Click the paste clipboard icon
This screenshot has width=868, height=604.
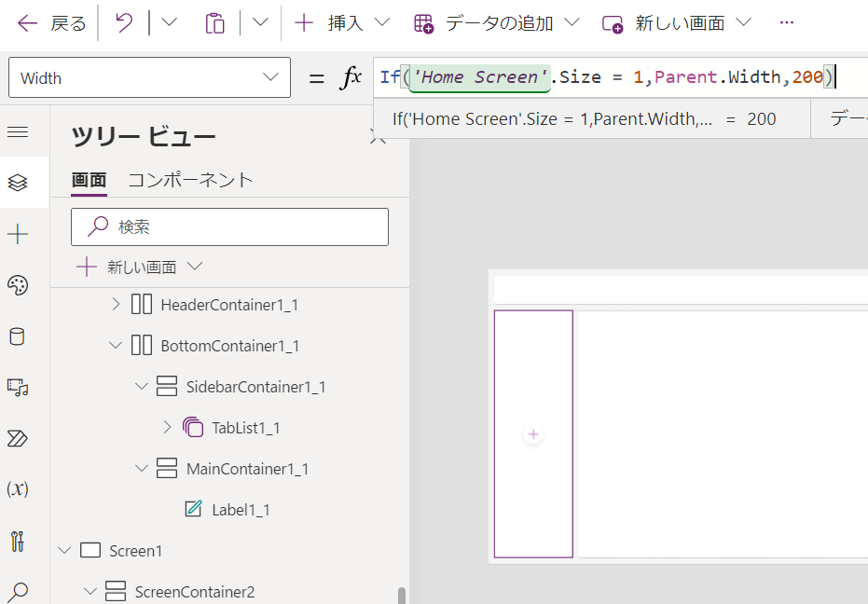[214, 23]
